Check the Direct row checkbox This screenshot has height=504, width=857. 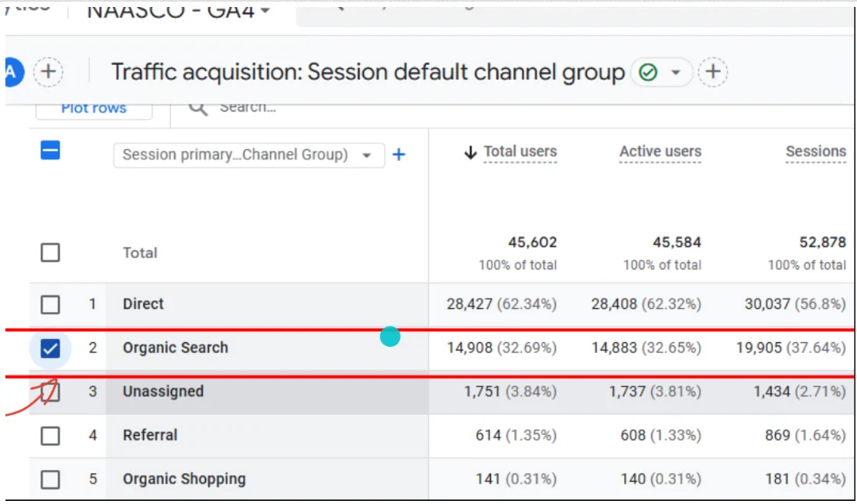(x=50, y=303)
